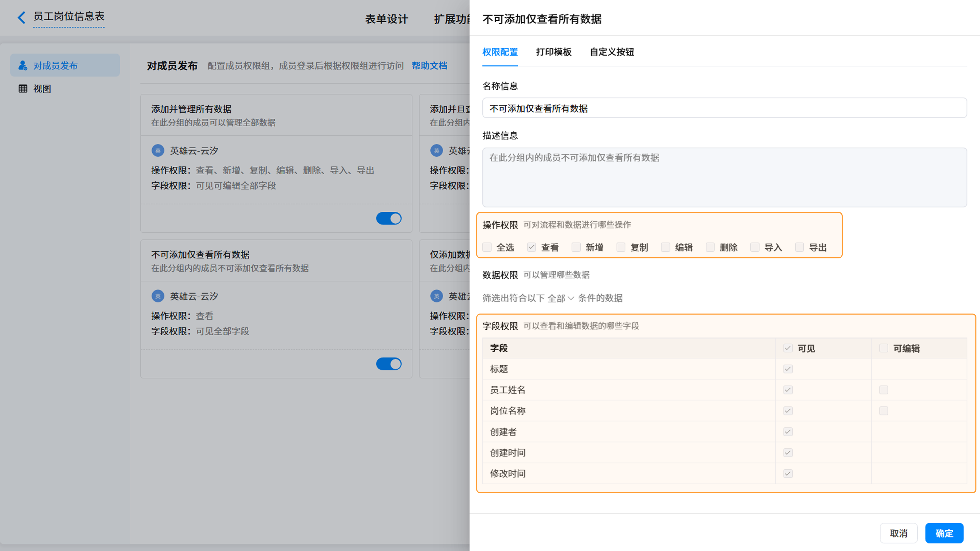
Task: Click the back arrow beside 员工岗位信息表
Action: click(21, 17)
